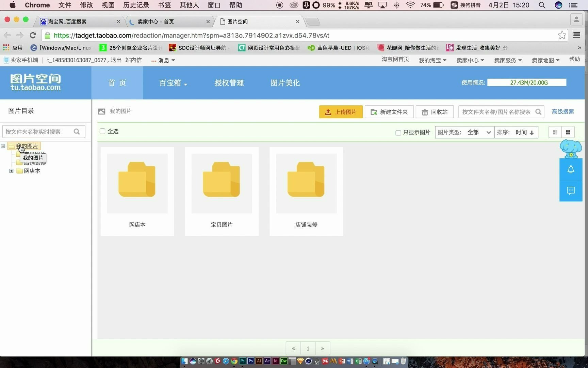
Task: Open Spotlight search in the menu bar
Action: (542, 5)
